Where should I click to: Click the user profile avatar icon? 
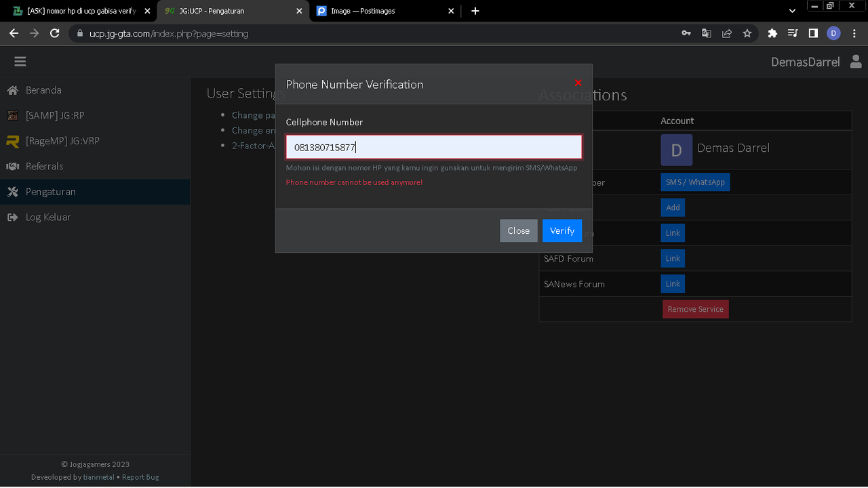(x=856, y=62)
